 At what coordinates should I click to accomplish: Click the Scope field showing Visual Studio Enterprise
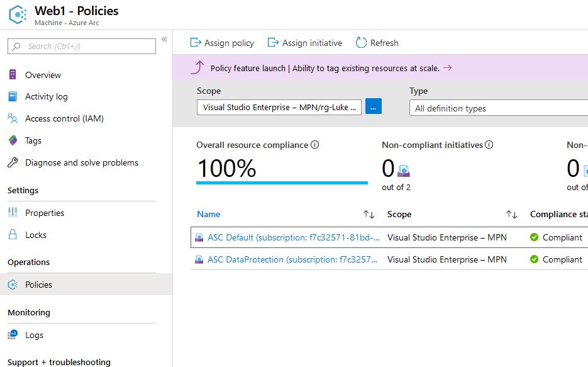click(279, 107)
